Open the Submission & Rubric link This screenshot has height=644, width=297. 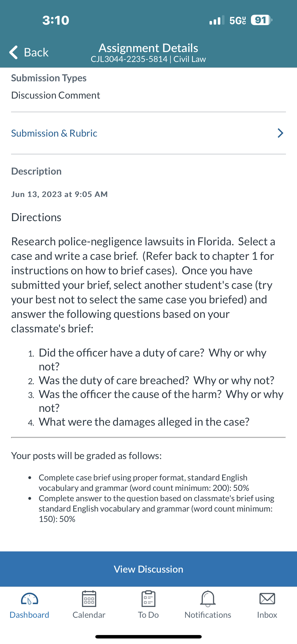click(x=54, y=133)
